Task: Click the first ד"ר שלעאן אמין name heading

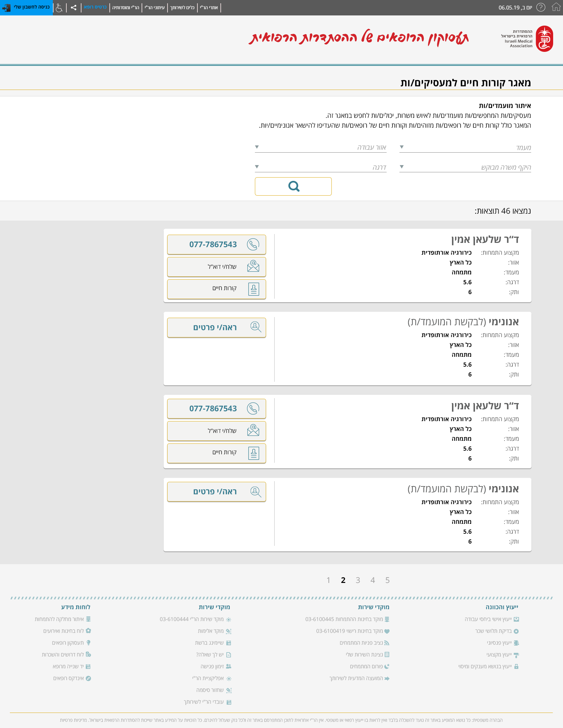Action: (485, 239)
